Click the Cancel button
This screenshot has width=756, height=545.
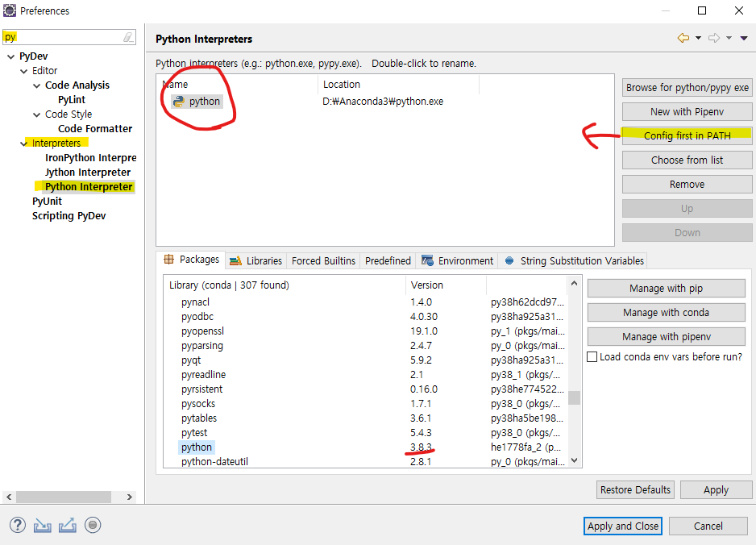point(708,526)
